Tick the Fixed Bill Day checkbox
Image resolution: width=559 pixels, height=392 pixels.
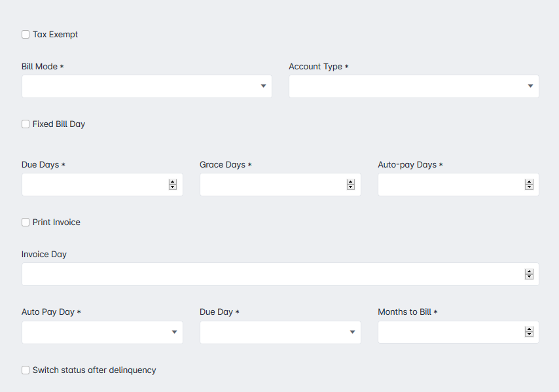[x=26, y=124]
